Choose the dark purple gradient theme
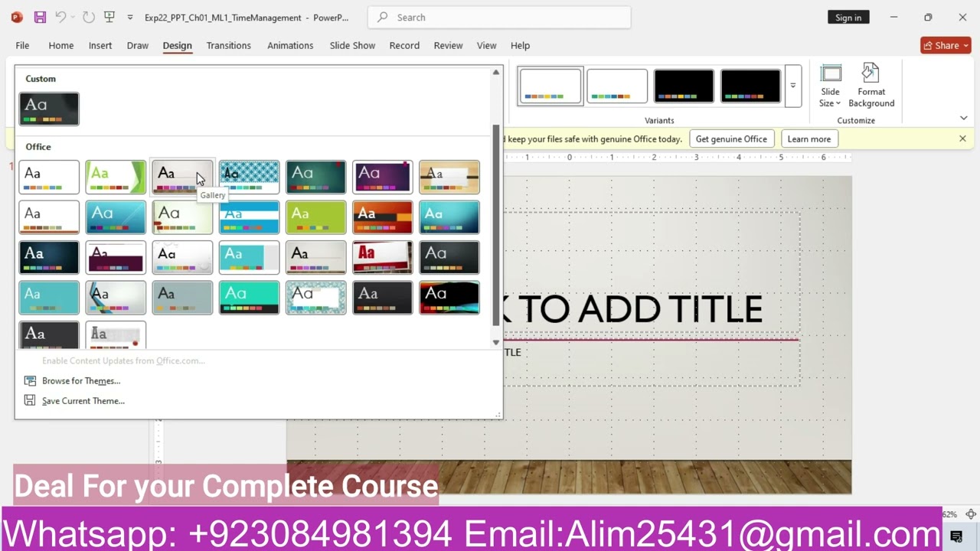 [382, 177]
